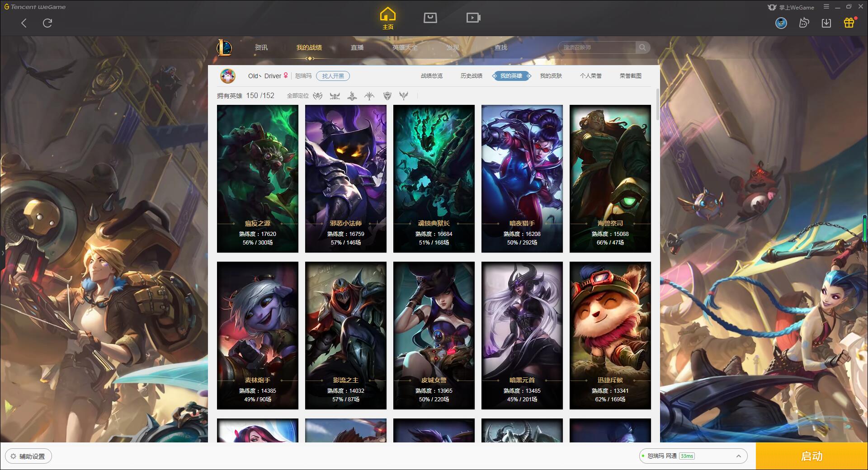Screen dimensions: 868x470
Task: Open the WeGame hamburger menu
Action: pyautogui.click(x=826, y=7)
